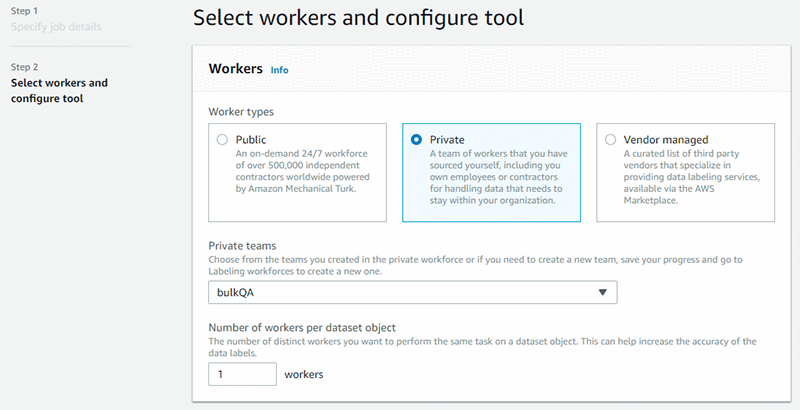The height and width of the screenshot is (410, 800).
Task: Click the Worker types label
Action: 241,112
